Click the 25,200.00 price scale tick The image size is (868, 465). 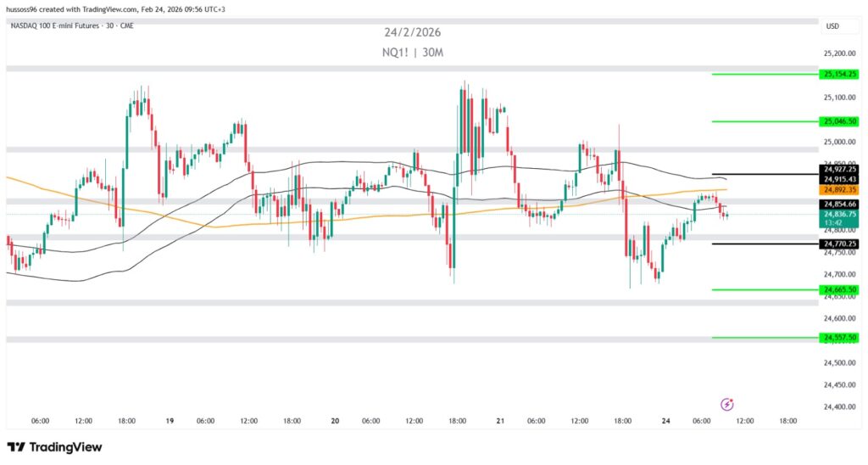pyautogui.click(x=839, y=53)
